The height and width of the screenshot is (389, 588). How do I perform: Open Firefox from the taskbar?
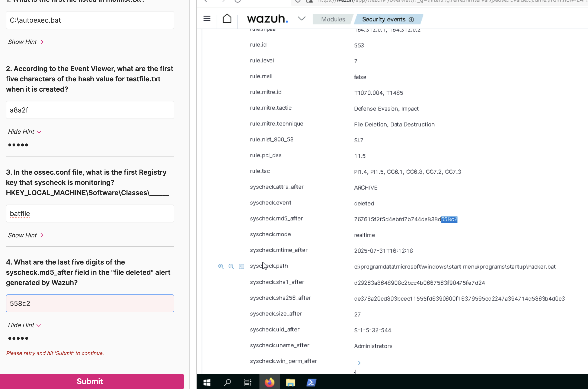pos(269,382)
